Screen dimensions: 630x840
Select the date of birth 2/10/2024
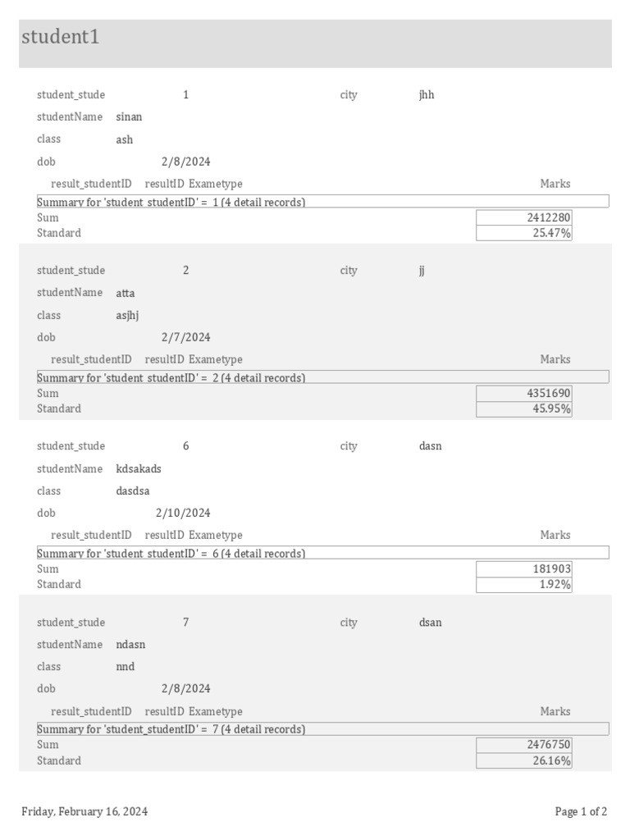pyautogui.click(x=183, y=513)
